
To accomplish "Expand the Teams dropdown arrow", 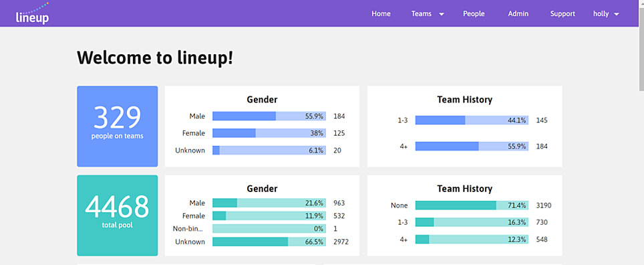I will [442, 14].
